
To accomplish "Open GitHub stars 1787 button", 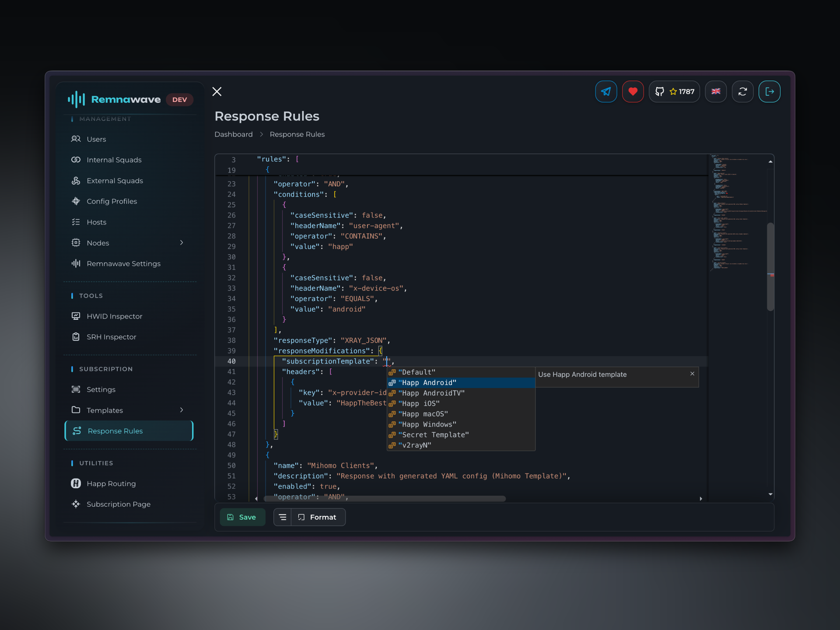I will point(674,91).
